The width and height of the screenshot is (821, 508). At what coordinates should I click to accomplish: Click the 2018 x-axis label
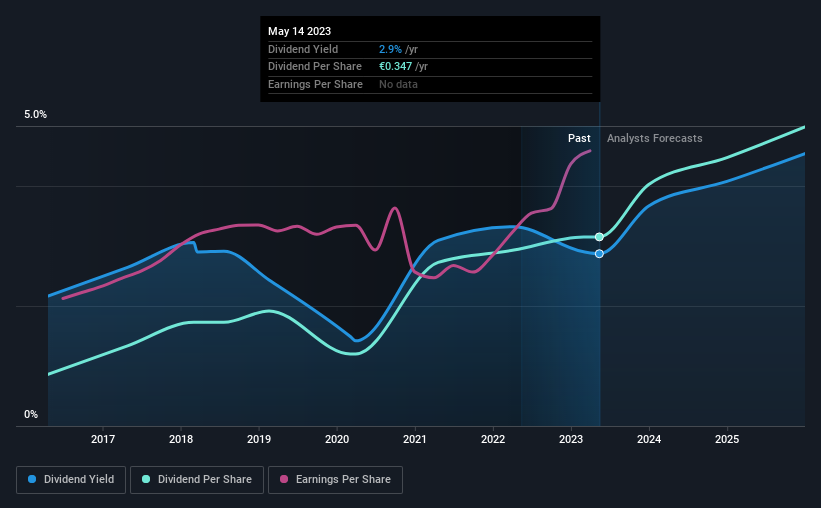pos(181,439)
